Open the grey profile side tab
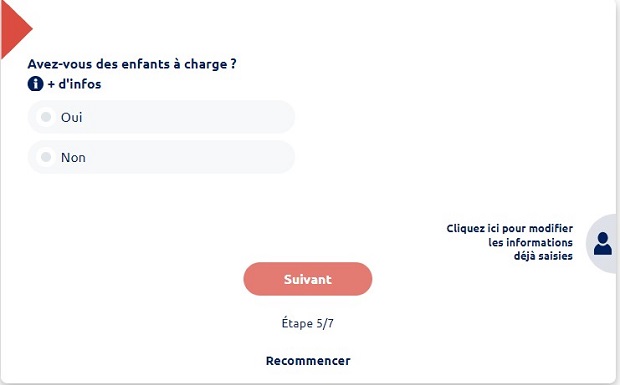The width and height of the screenshot is (620, 385). (602, 243)
